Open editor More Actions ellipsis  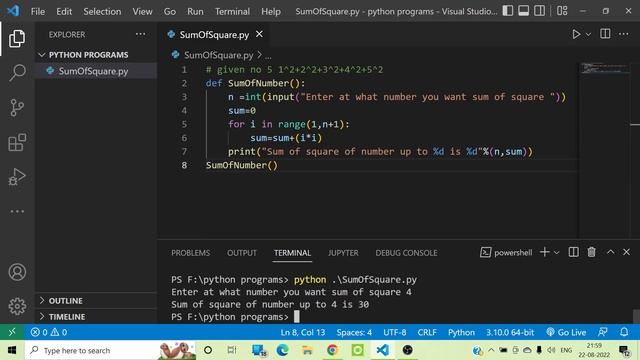coord(623,34)
